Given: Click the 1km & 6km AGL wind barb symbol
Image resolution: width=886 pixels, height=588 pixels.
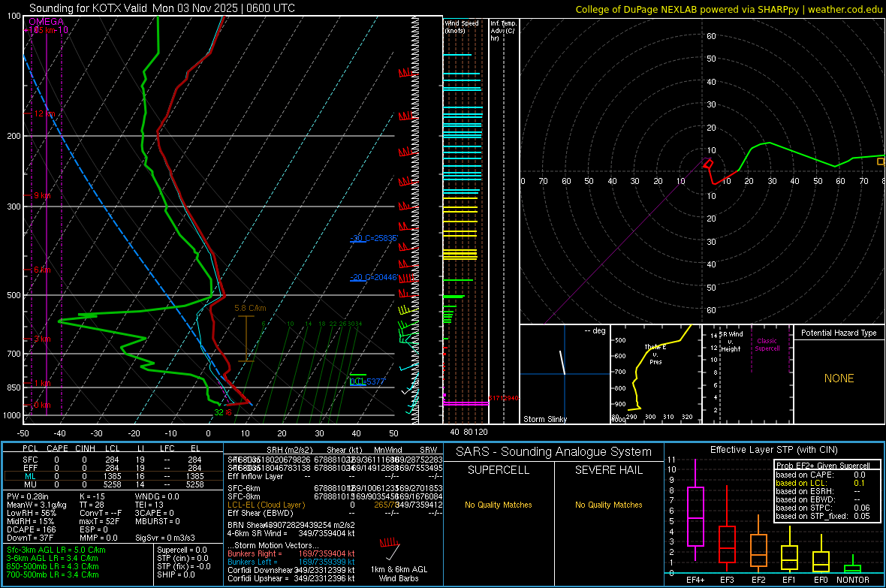Looking at the screenshot, I should [390, 549].
